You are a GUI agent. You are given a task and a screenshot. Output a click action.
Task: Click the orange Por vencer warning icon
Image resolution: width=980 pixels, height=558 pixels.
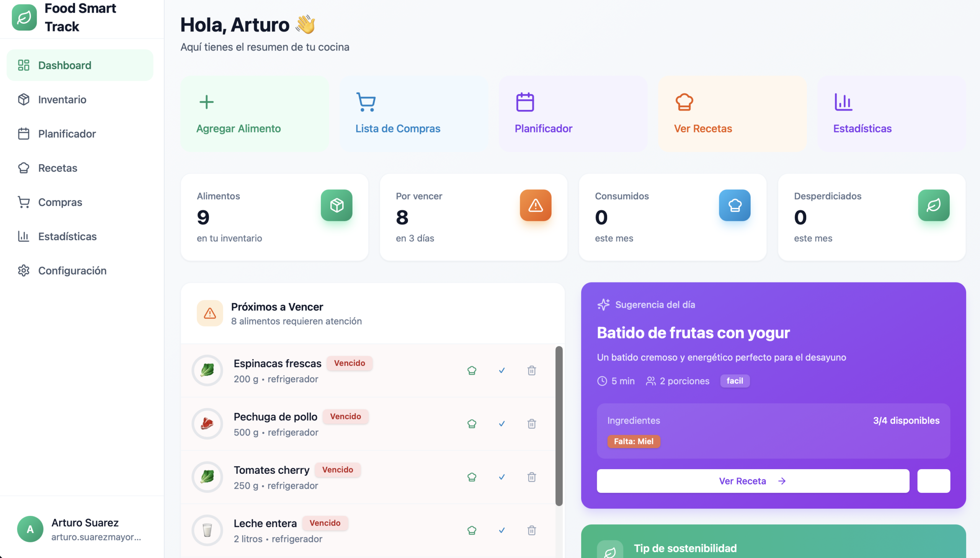[535, 205]
